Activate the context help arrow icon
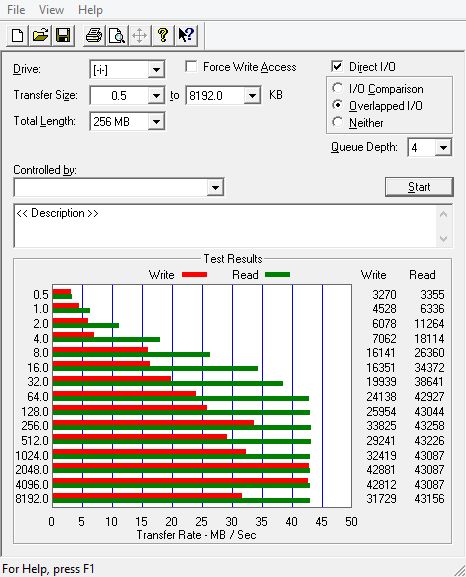466x577 pixels. 186,36
